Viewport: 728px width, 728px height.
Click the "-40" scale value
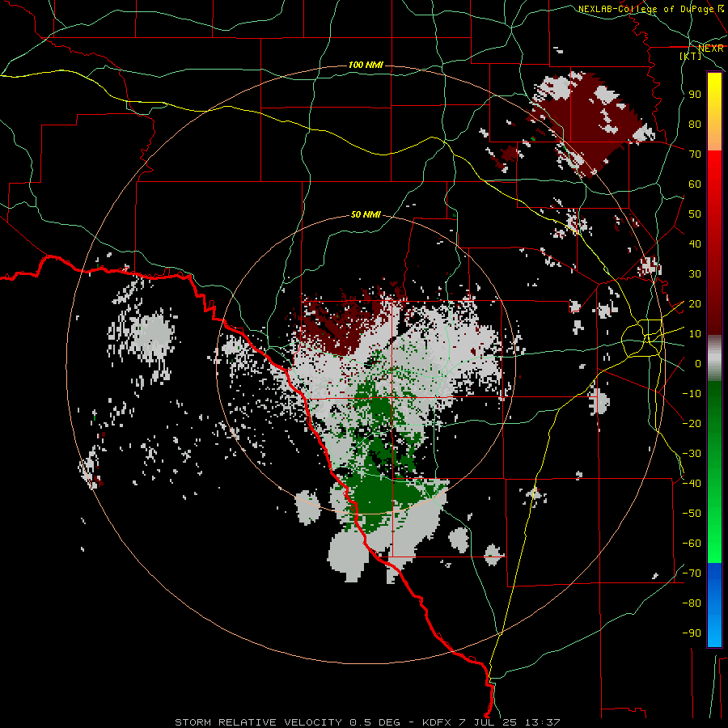point(692,484)
